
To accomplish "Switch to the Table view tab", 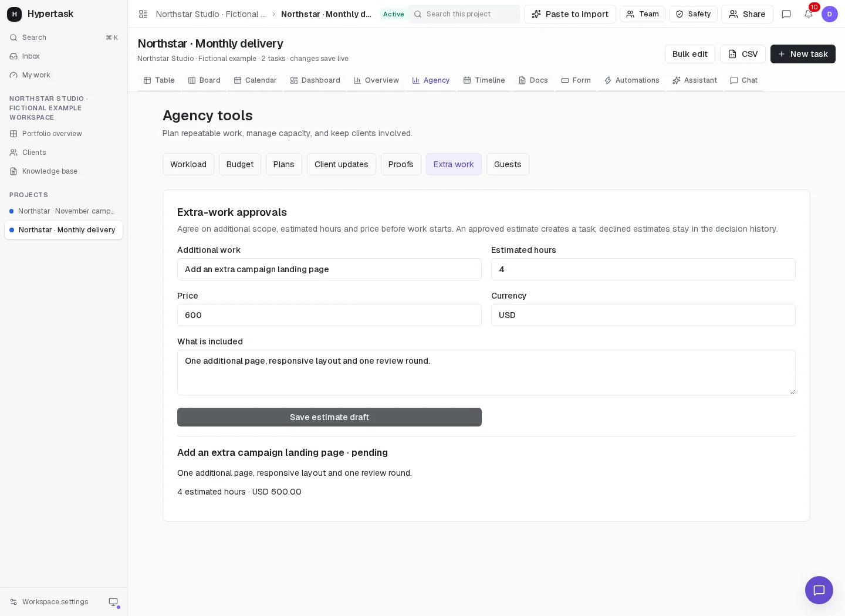I will click(x=159, y=80).
